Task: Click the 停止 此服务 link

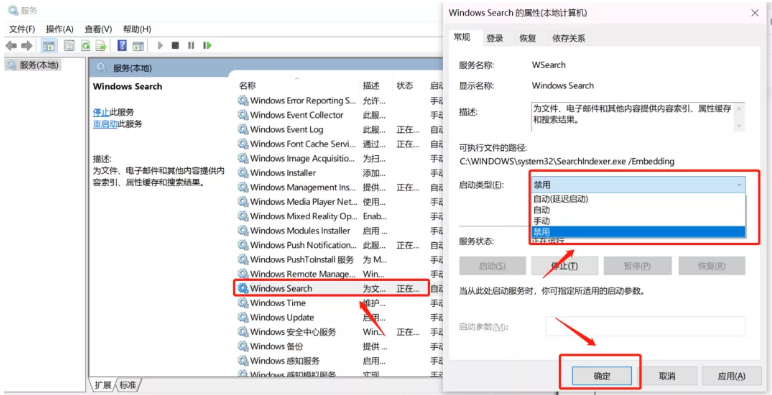Action: (x=101, y=112)
